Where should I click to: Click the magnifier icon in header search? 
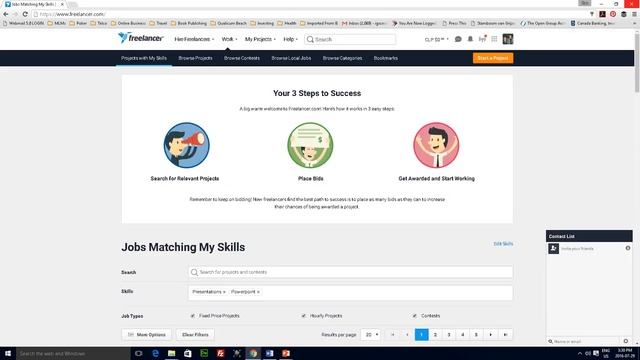pos(310,39)
